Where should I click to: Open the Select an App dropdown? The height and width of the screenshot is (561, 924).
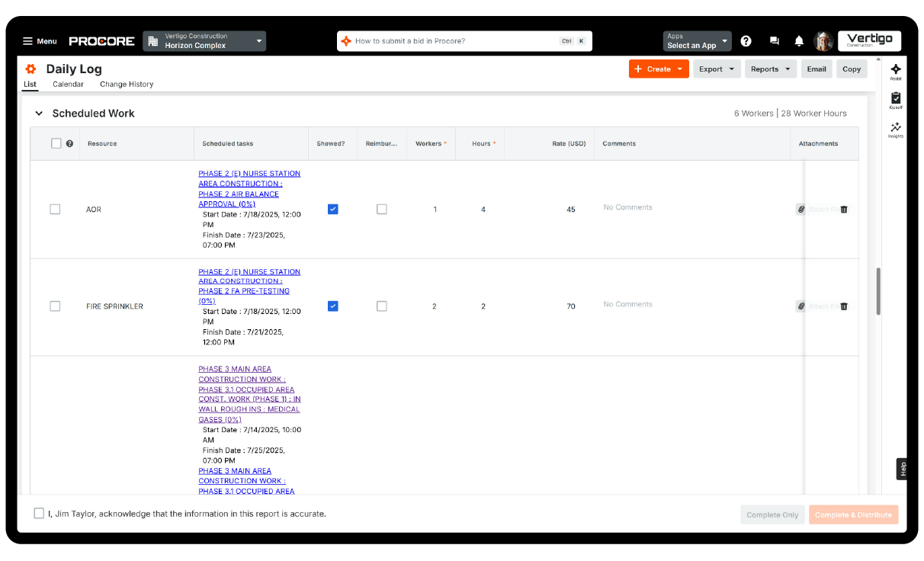[x=697, y=41]
